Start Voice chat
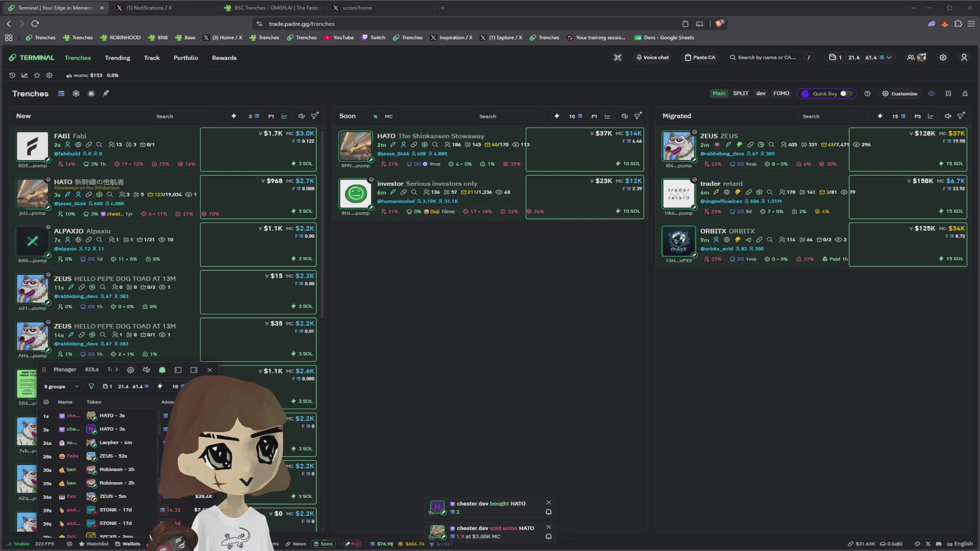Viewport: 980px width, 551px height. (652, 58)
